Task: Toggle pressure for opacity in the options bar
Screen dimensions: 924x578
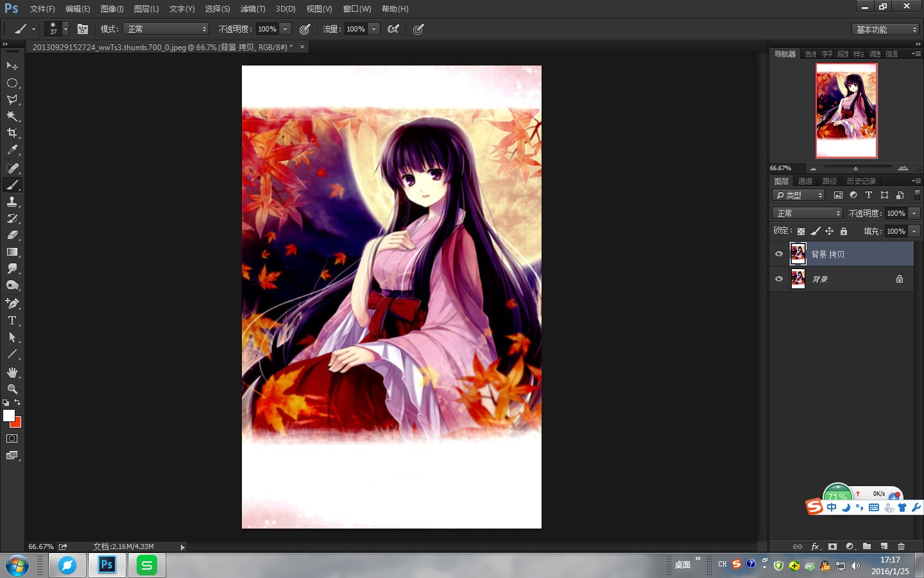Action: pyautogui.click(x=305, y=29)
